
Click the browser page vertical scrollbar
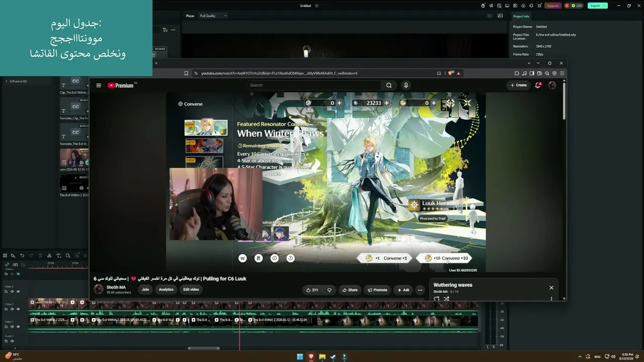[564, 101]
